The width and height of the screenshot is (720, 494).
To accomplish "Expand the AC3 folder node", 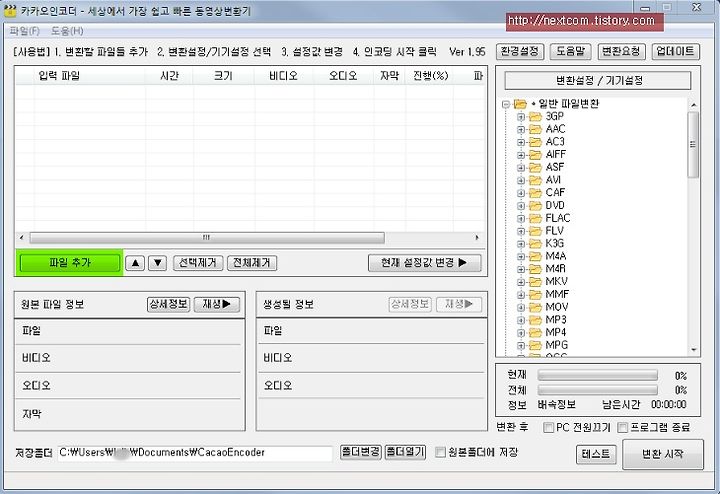I will coord(521,142).
